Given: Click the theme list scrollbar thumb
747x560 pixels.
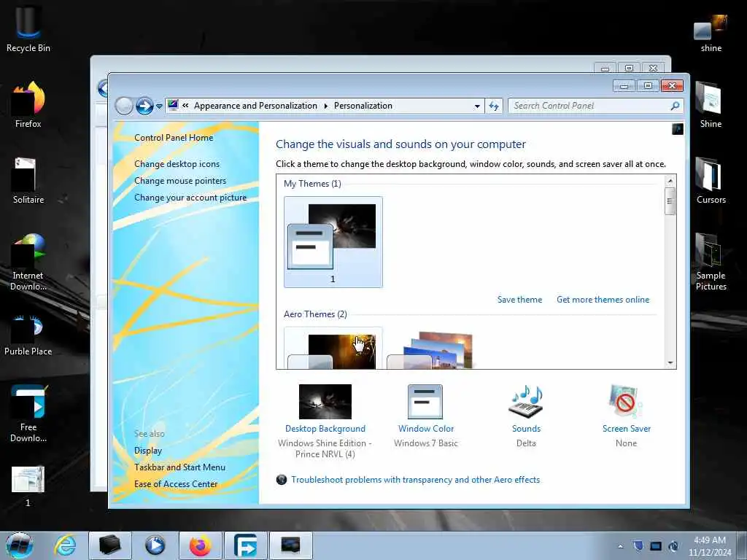Looking at the screenshot, I should pos(670,201).
